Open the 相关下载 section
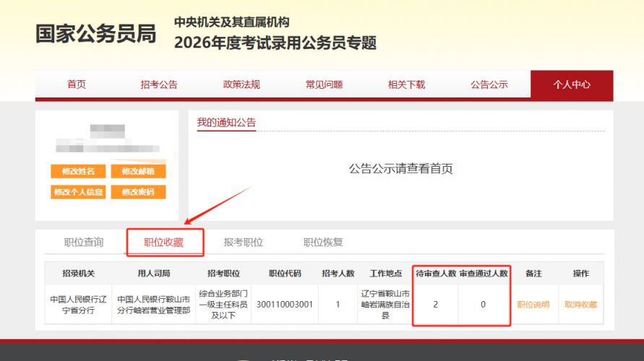The image size is (644, 361). [x=406, y=84]
